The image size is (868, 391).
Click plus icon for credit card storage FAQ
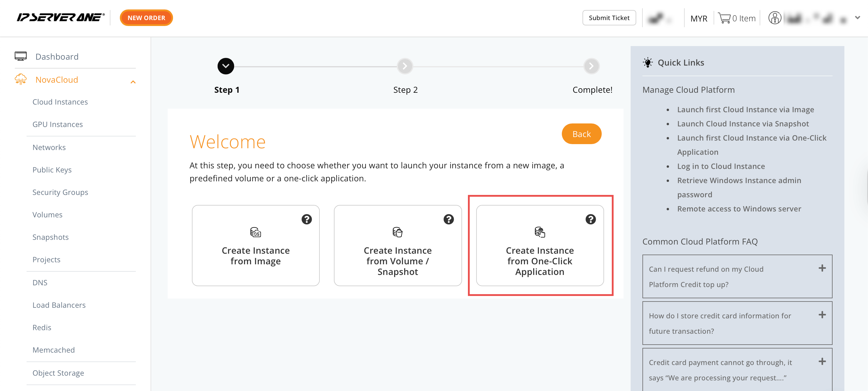click(822, 315)
